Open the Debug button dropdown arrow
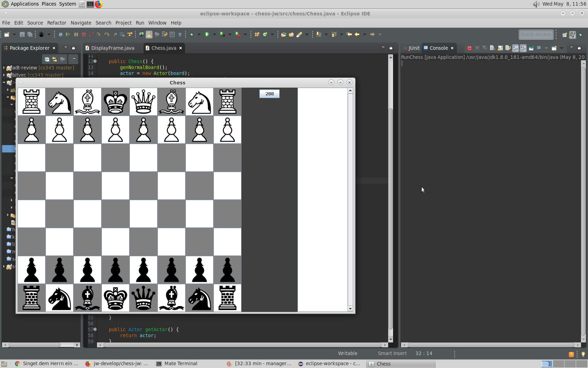Image resolution: width=588 pixels, height=368 pixels. [x=199, y=34]
